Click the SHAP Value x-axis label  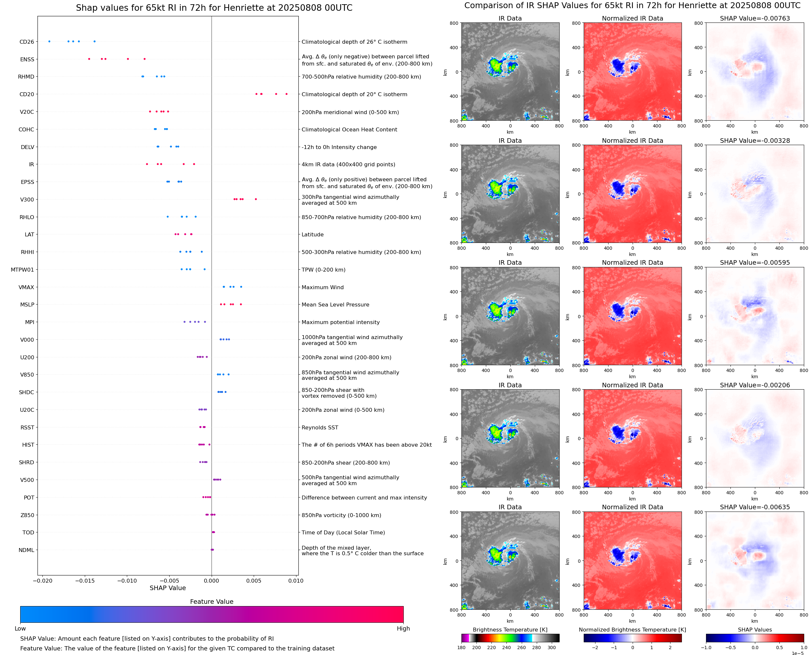point(168,588)
